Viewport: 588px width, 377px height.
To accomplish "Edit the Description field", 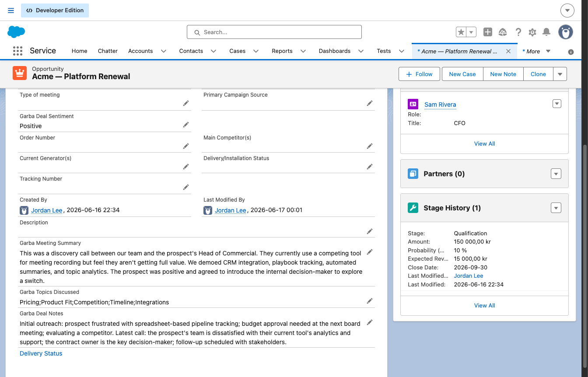I will click(x=370, y=231).
